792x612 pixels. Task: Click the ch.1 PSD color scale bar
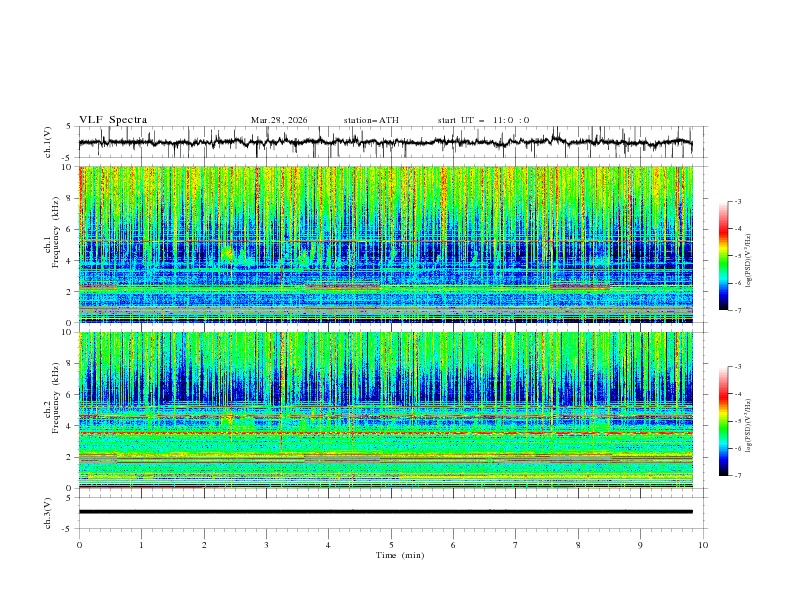pyautogui.click(x=723, y=256)
